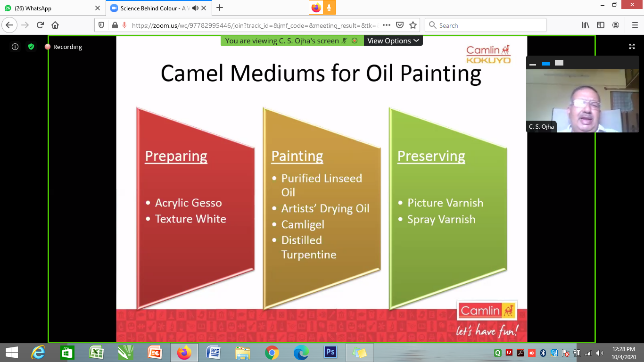The width and height of the screenshot is (644, 362).
Task: Switch video panel to minimized strip view
Action: click(x=533, y=63)
